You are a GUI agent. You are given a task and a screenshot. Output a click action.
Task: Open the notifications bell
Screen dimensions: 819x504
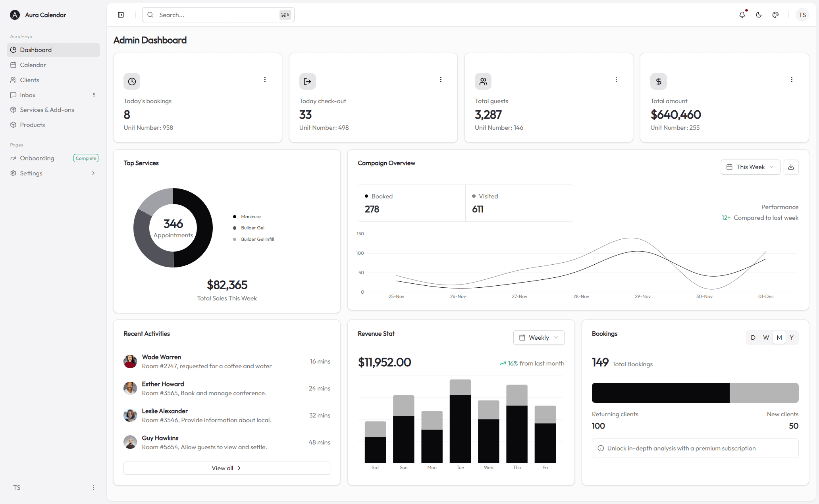tap(742, 15)
